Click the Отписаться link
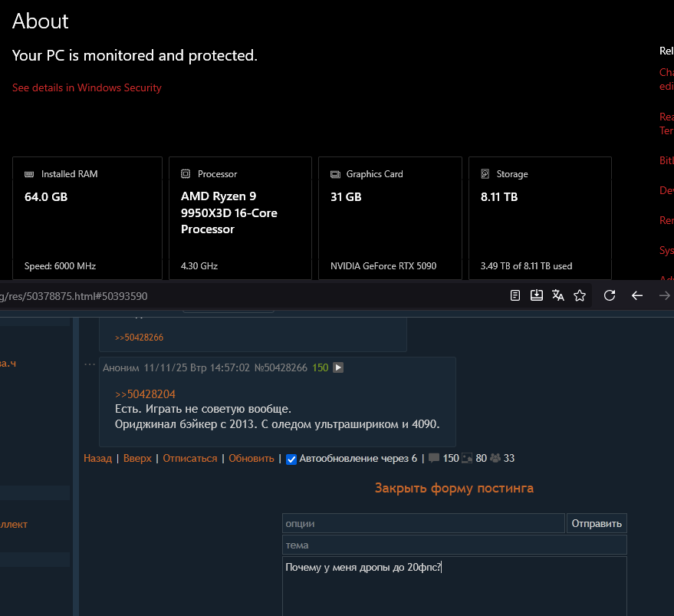Viewport: 674px width, 616px height. point(190,459)
